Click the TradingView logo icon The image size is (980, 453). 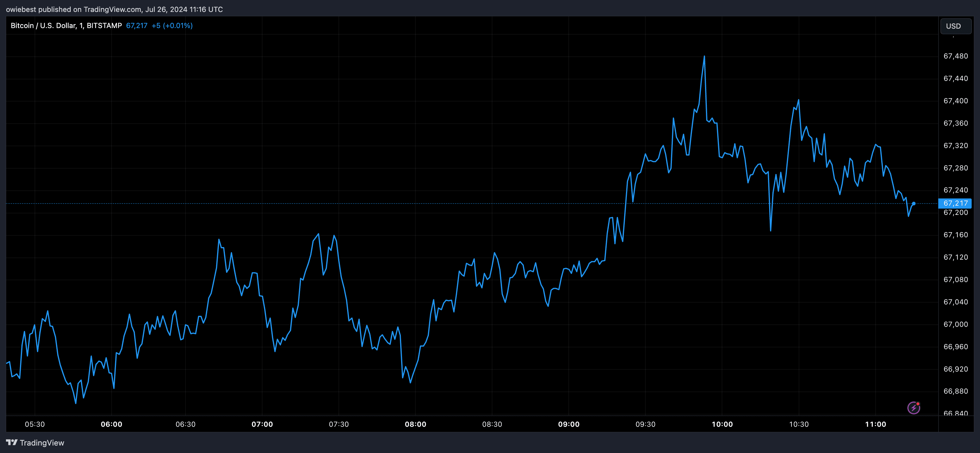[x=12, y=442]
